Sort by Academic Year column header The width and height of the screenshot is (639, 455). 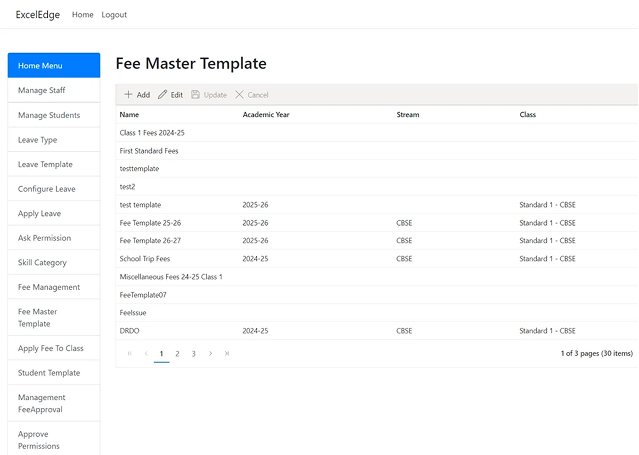pos(266,115)
